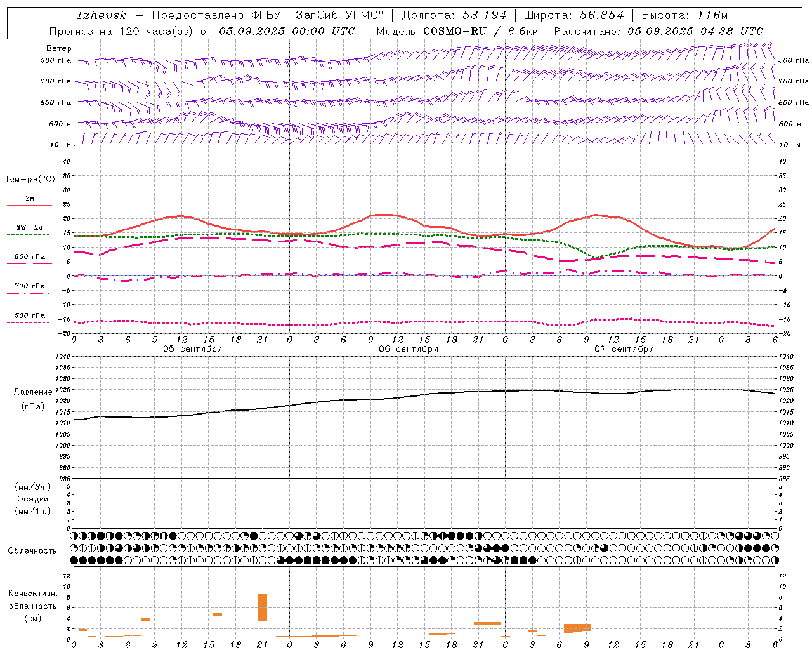Click the date label 05 сентября
Screen dimensions: 812x650
pyautogui.click(x=193, y=349)
